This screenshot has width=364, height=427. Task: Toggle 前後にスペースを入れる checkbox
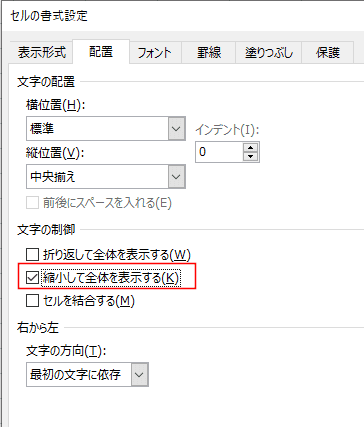32,203
